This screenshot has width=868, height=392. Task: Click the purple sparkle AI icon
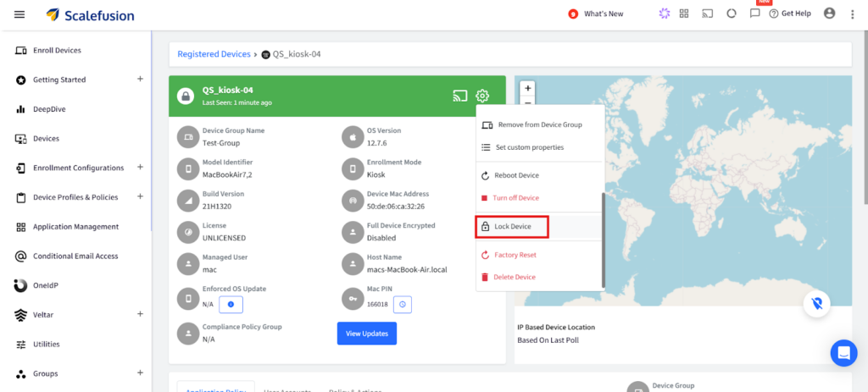[664, 14]
